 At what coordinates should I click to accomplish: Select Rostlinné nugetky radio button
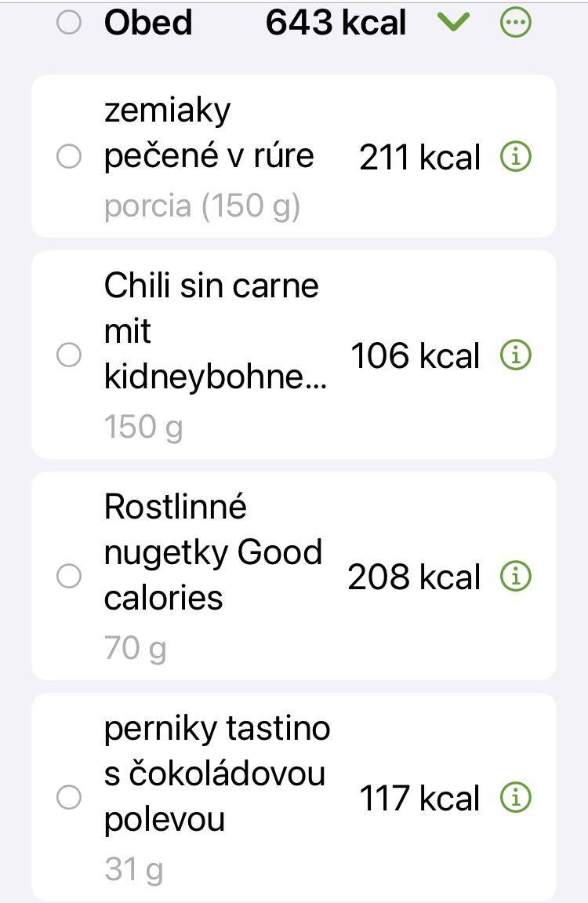[x=70, y=577]
